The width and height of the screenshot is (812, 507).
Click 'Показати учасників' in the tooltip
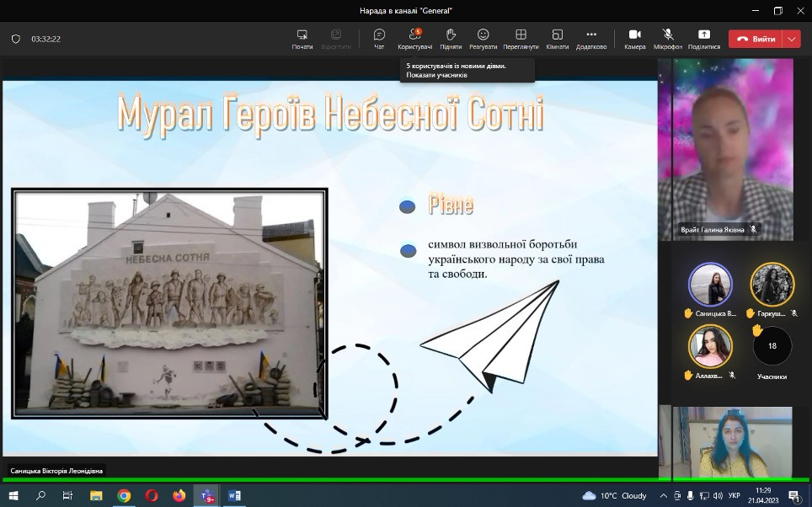(x=436, y=75)
